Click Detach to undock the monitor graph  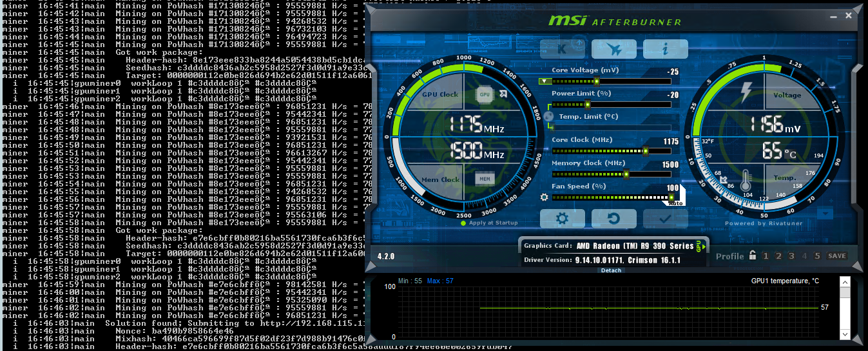click(611, 270)
